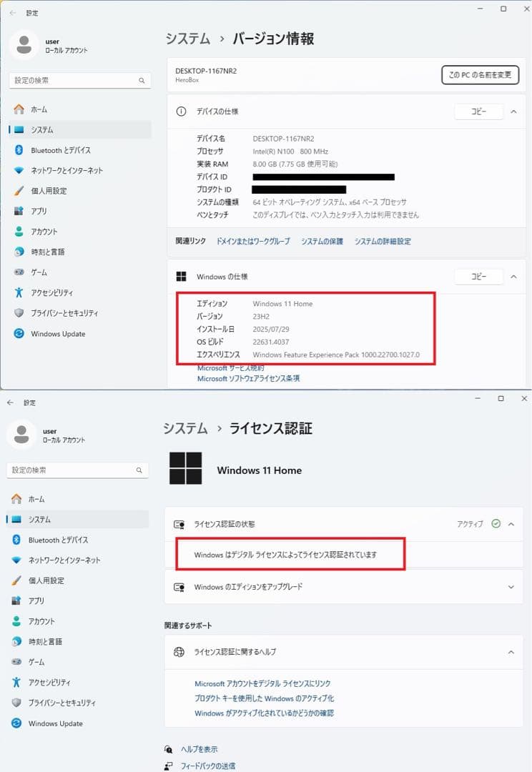The width and height of the screenshot is (532, 772).
Task: Click フィードバックの送信 link
Action: pos(208,766)
